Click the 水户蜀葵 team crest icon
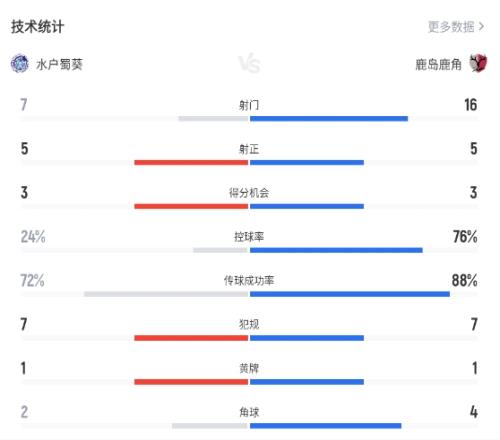This screenshot has height=440, width=500. 20,63
